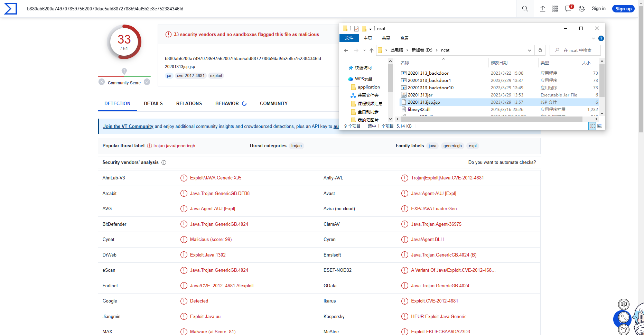Open the VirusTotal search magnifier
The height and width of the screenshot is (335, 644).
point(525,9)
